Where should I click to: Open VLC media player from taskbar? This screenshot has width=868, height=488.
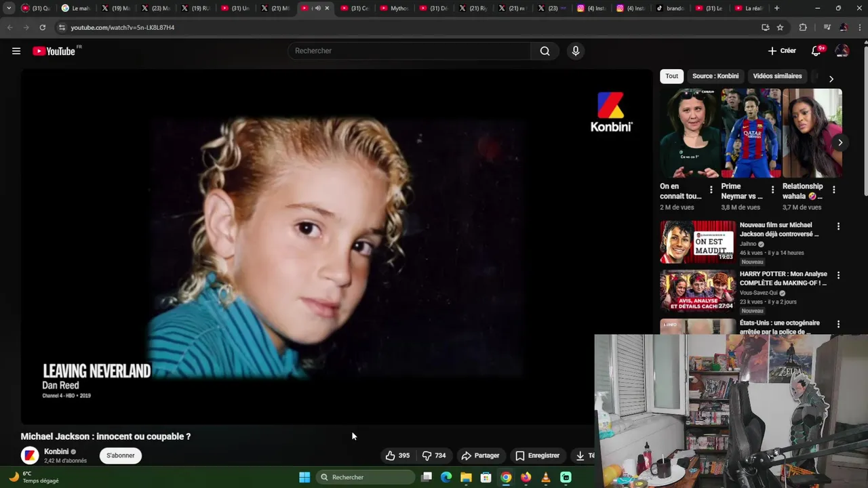[x=545, y=477]
